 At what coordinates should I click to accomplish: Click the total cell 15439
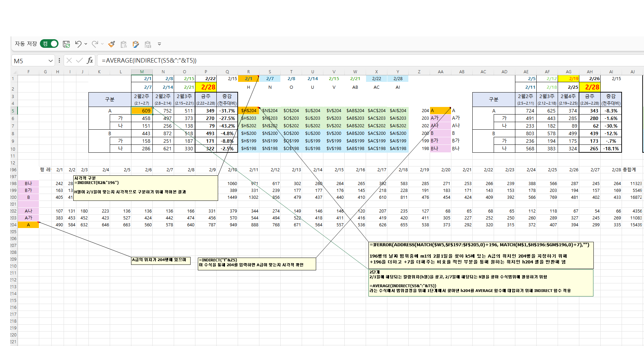pos(632,225)
